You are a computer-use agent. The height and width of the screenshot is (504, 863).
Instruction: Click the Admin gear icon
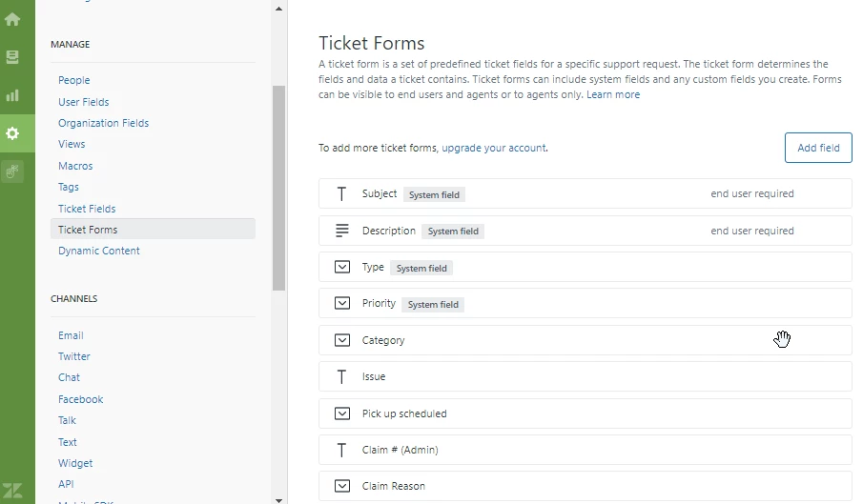[x=12, y=133]
